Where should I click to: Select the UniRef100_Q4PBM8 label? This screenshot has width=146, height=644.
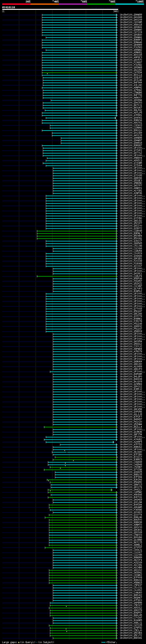point(131,602)
